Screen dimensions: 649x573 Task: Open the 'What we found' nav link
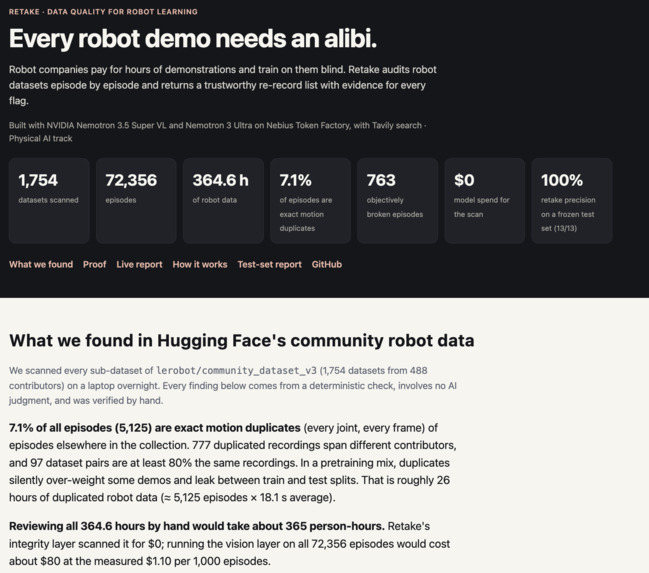[41, 264]
